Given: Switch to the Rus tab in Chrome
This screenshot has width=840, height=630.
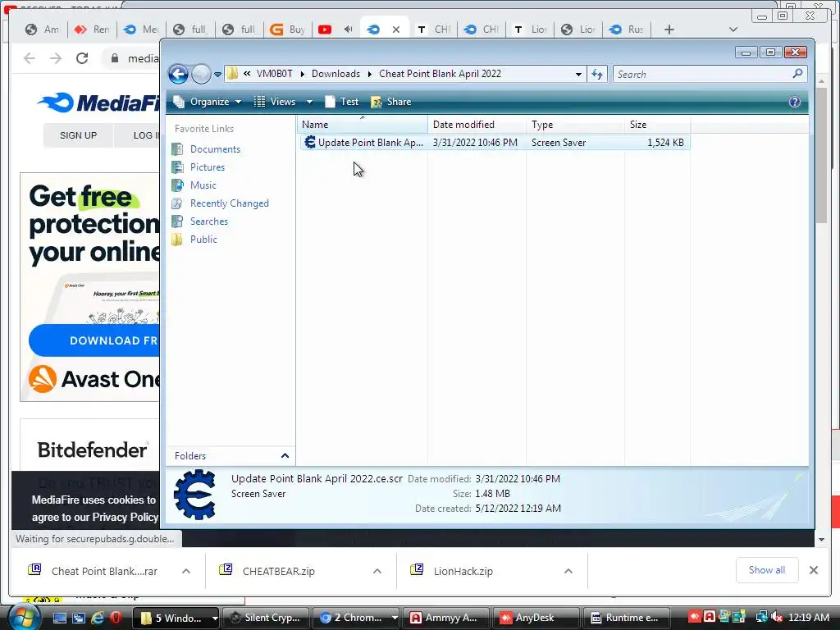Looking at the screenshot, I should 626,30.
